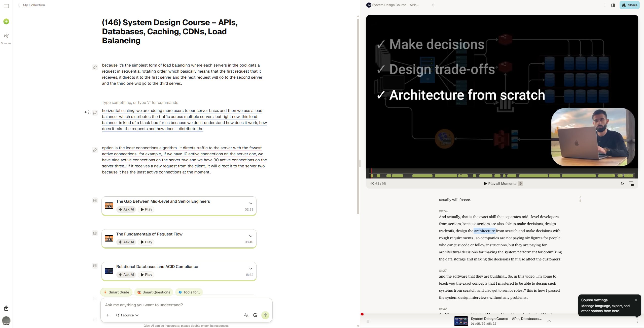Click the green send arrow button

point(265,315)
